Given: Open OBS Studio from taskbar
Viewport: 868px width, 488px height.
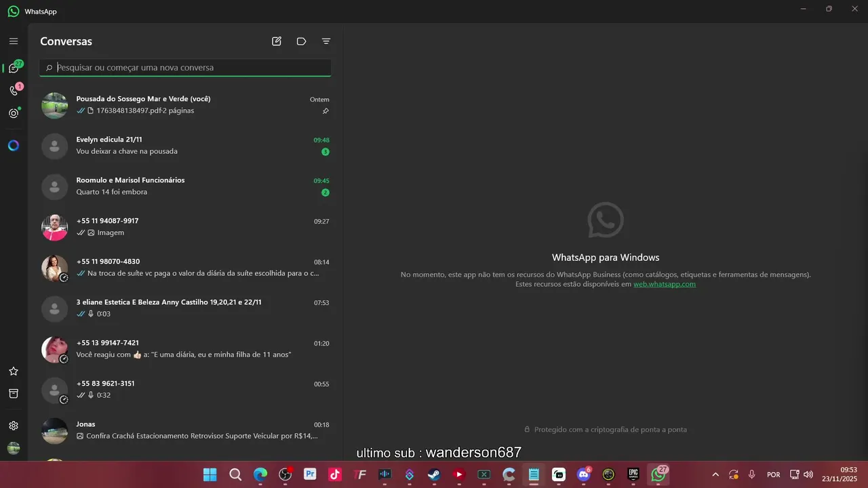Looking at the screenshot, I should (x=285, y=474).
